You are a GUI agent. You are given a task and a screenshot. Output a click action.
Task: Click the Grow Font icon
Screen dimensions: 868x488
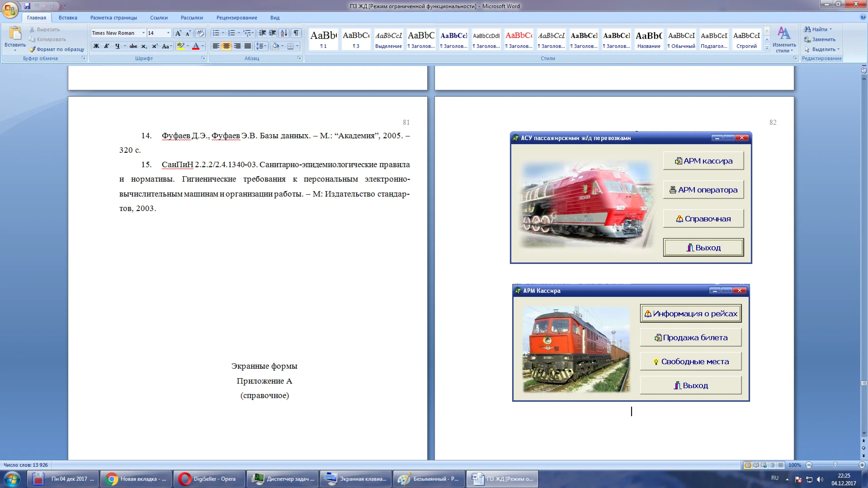click(178, 33)
